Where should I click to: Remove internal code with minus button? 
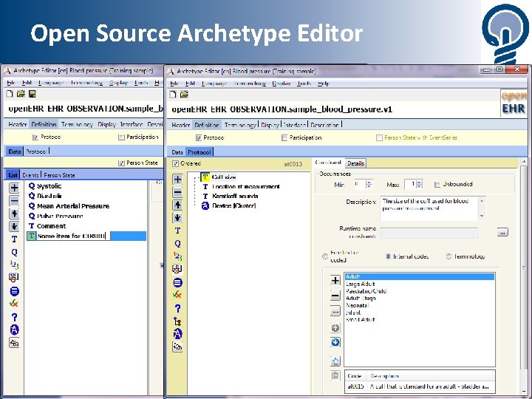pyautogui.click(x=335, y=296)
